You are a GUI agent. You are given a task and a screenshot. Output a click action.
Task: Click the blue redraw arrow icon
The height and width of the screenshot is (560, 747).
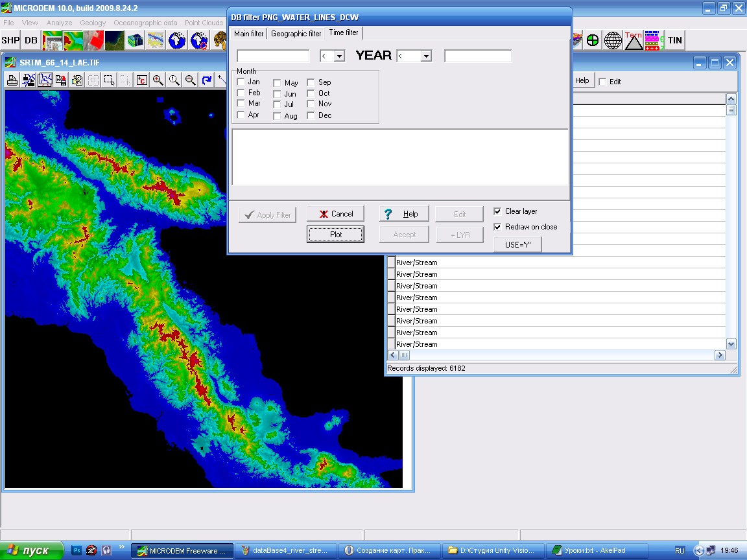click(x=206, y=80)
